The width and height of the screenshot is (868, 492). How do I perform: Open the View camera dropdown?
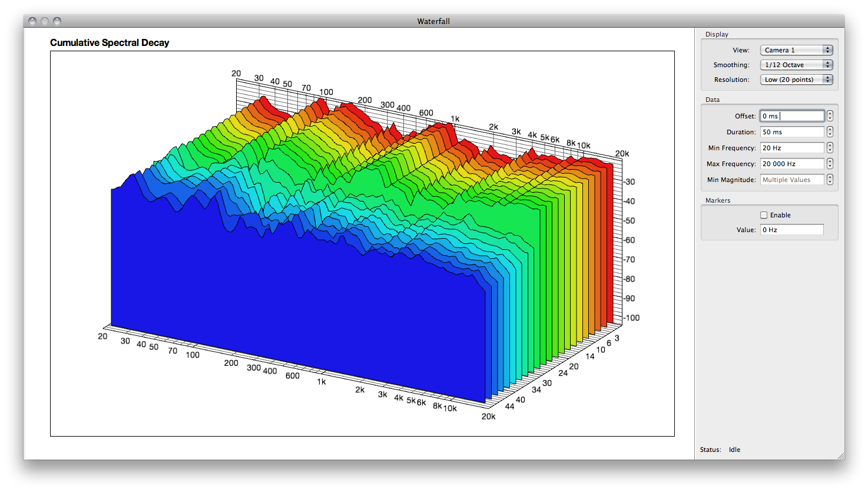point(796,50)
